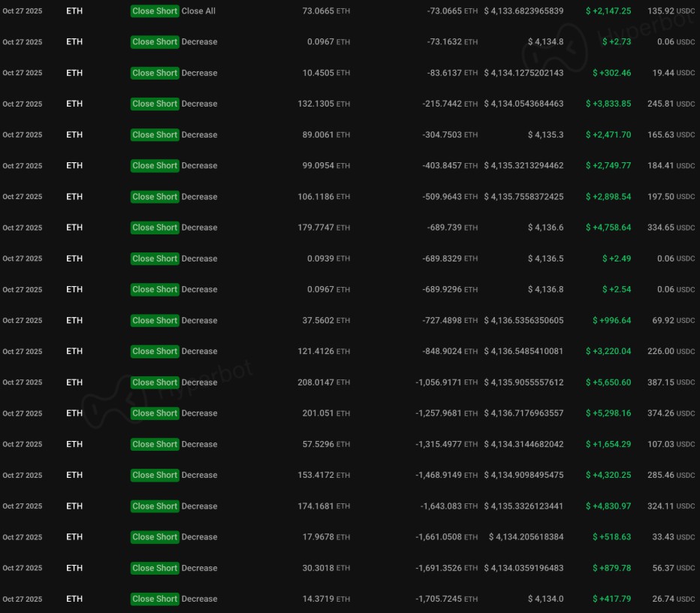The image size is (700, 613).
Task: Select the profit $ +2.54
Action: point(617,289)
